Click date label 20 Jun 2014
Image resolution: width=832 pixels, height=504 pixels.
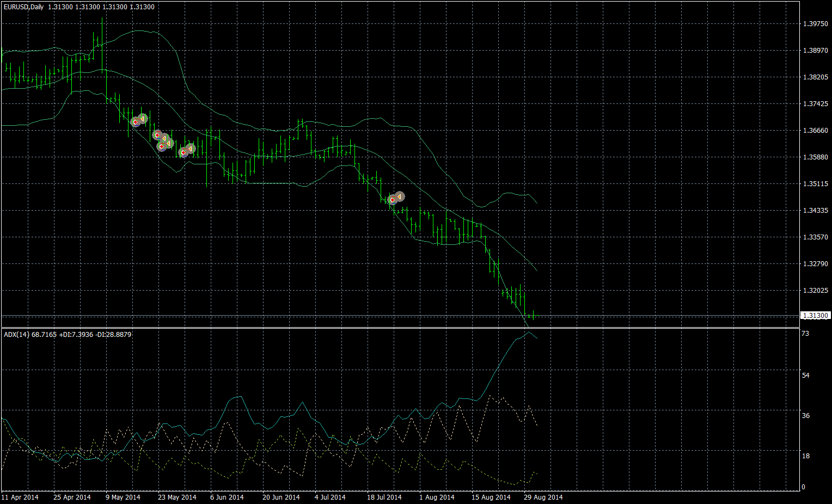pos(281,497)
